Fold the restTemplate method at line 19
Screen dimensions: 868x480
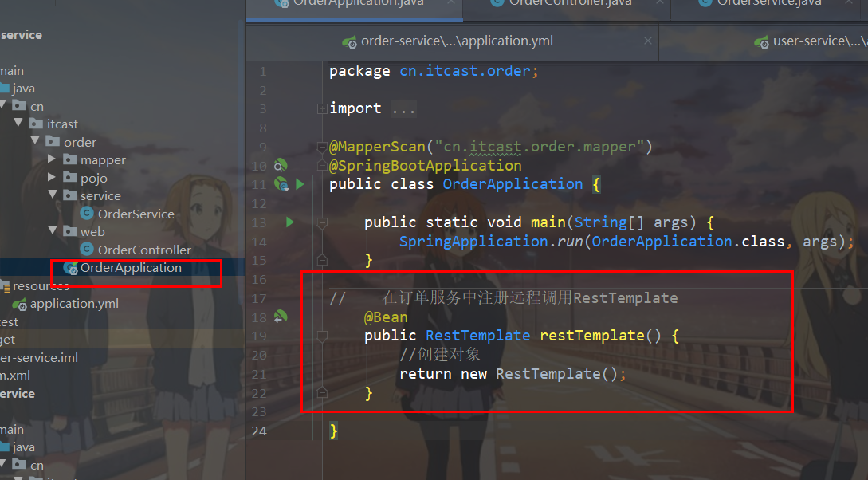tap(322, 336)
